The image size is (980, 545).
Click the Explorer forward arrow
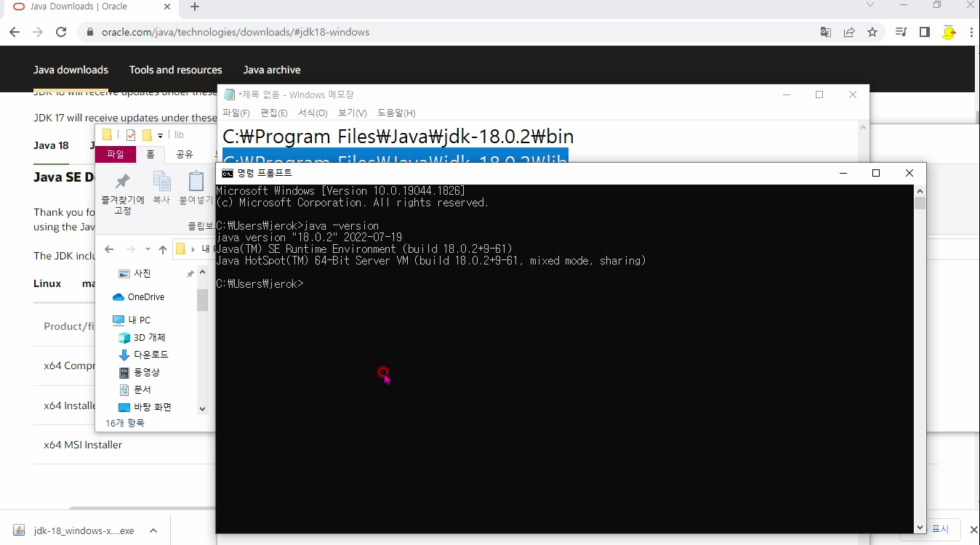[131, 249]
